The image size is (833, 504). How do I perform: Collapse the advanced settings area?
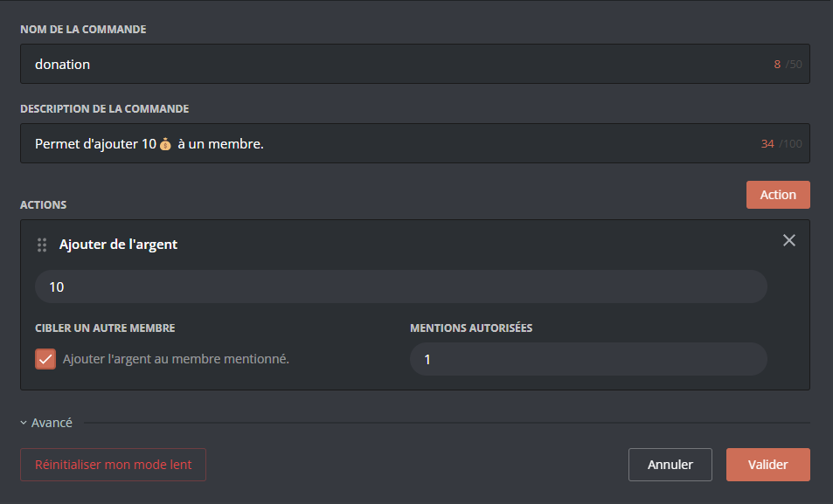(x=48, y=422)
